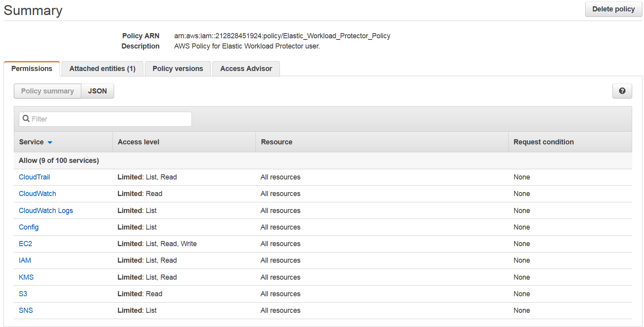This screenshot has width=644, height=327.
Task: Select the Policy summary view
Action: coord(47,91)
